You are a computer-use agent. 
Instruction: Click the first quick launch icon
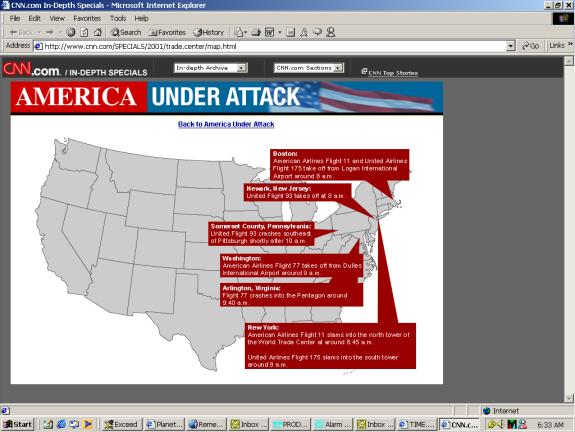click(x=48, y=424)
